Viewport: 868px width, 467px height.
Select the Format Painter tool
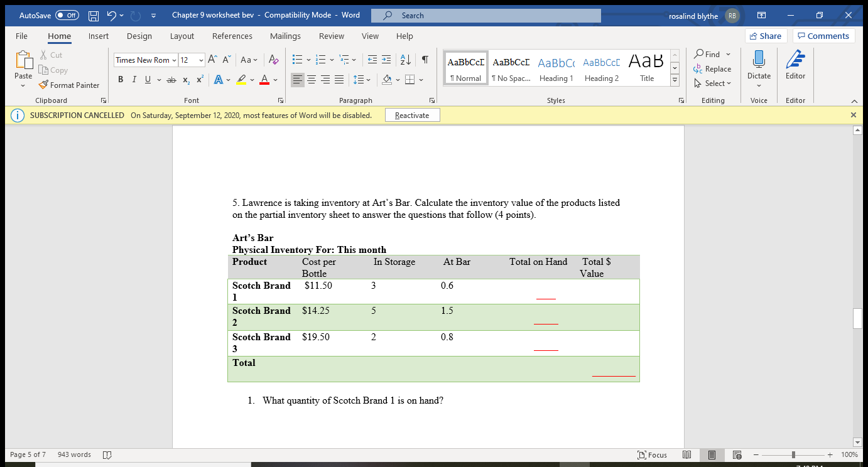tap(69, 85)
